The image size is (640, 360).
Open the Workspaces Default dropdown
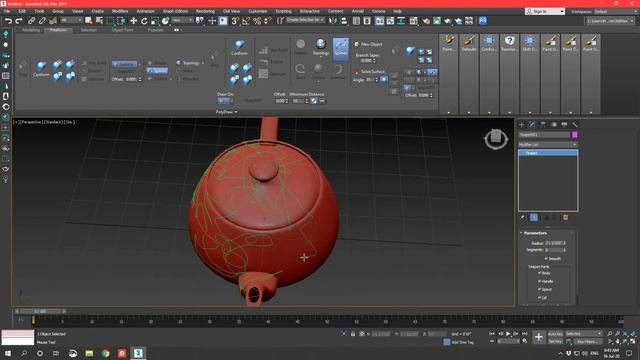(614, 11)
